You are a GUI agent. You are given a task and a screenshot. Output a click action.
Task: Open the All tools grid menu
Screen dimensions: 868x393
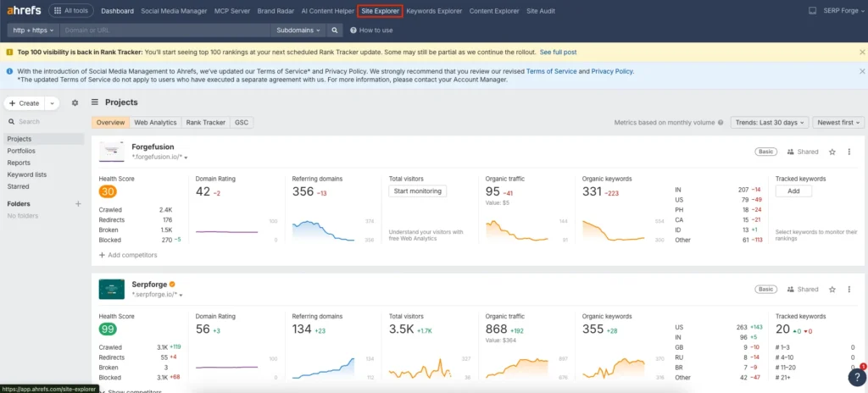coord(71,10)
